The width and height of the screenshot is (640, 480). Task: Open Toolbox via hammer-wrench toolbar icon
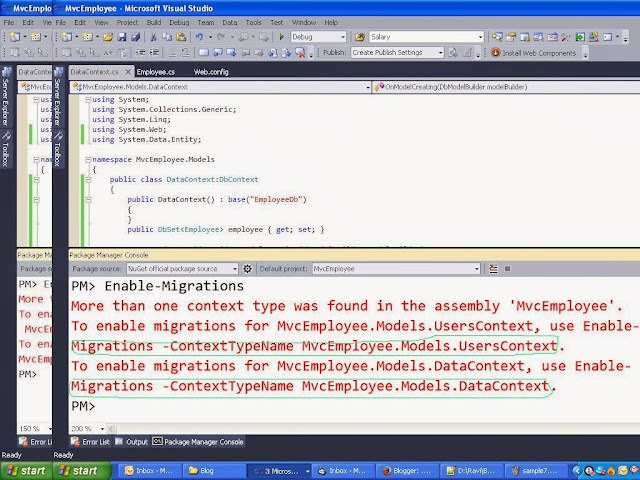[566, 37]
